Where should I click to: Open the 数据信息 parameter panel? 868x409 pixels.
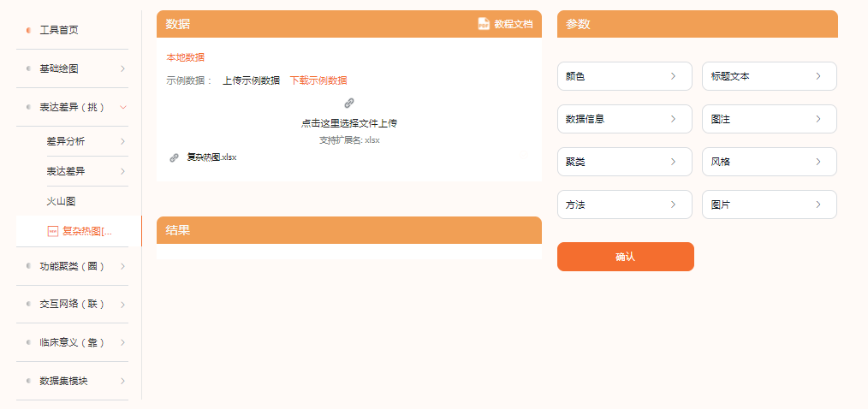[x=624, y=119]
